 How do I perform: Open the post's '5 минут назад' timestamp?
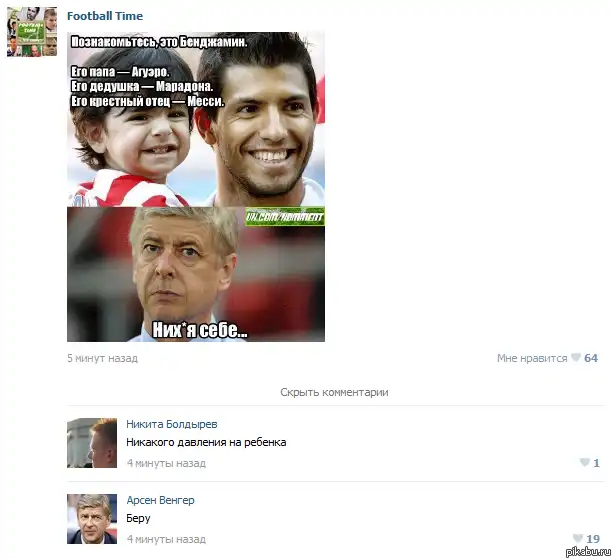tap(102, 358)
